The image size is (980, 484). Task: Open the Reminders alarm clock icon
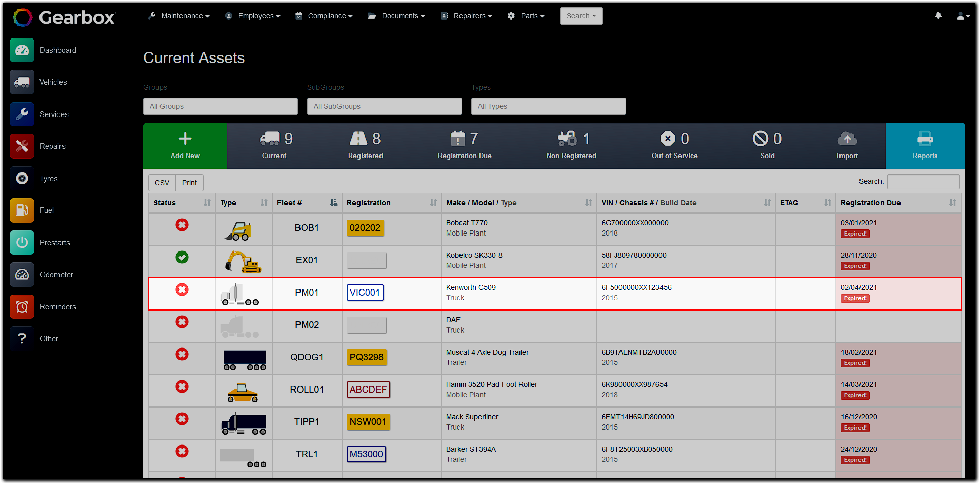tap(22, 307)
